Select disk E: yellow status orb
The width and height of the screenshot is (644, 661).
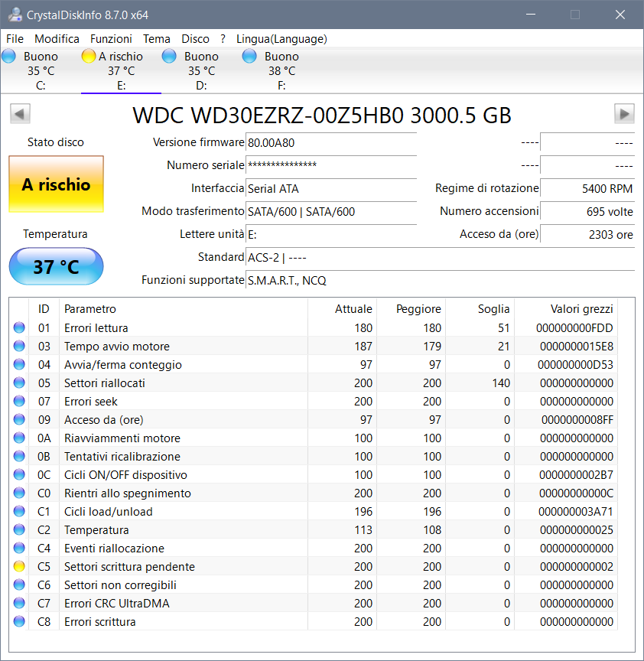tap(89, 56)
